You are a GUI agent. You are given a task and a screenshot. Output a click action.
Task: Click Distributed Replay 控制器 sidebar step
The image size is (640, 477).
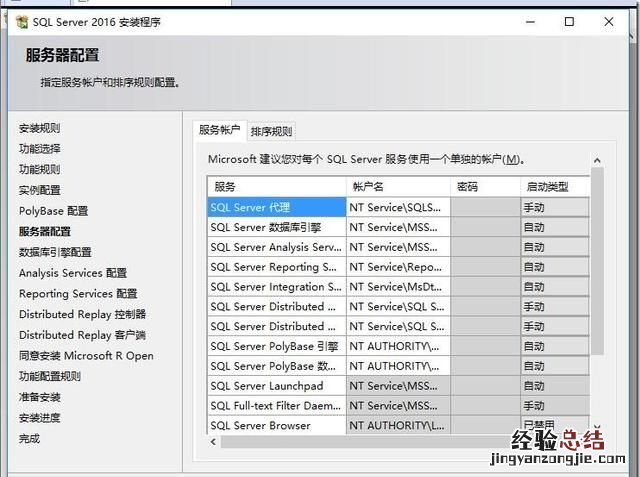[82, 314]
